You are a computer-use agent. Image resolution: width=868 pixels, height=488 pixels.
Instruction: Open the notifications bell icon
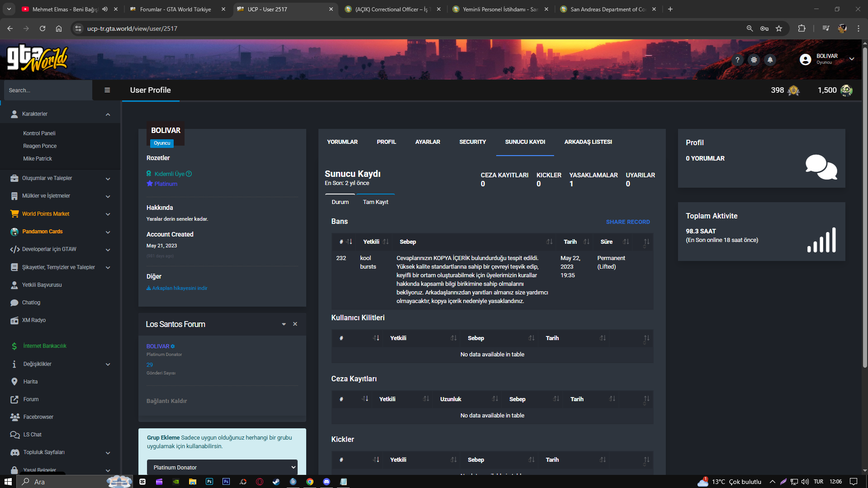(770, 60)
